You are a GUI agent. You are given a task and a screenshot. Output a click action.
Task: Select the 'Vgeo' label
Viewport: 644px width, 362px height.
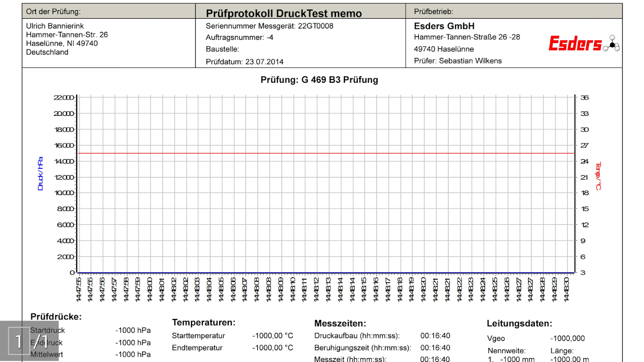[x=496, y=338]
